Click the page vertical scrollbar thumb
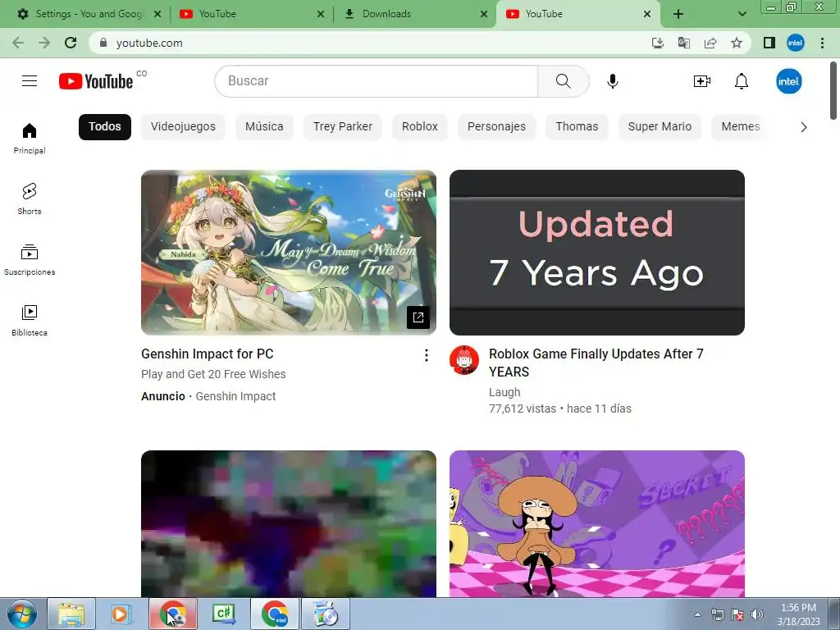Viewport: 840px width, 630px height. 833,91
